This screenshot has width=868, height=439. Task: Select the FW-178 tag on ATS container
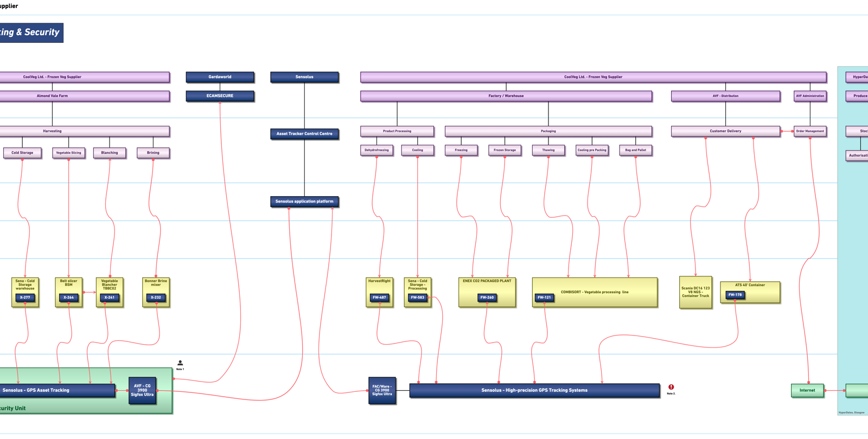(735, 295)
